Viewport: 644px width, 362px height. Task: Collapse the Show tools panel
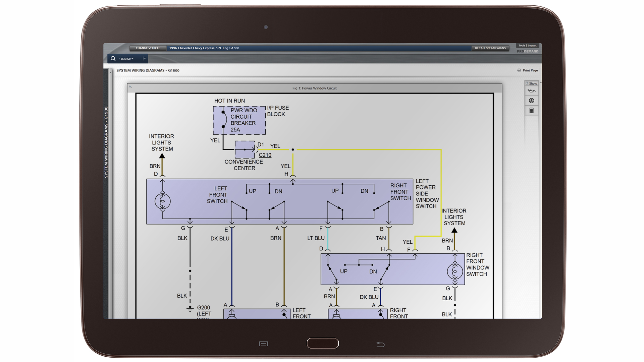pos(527,83)
